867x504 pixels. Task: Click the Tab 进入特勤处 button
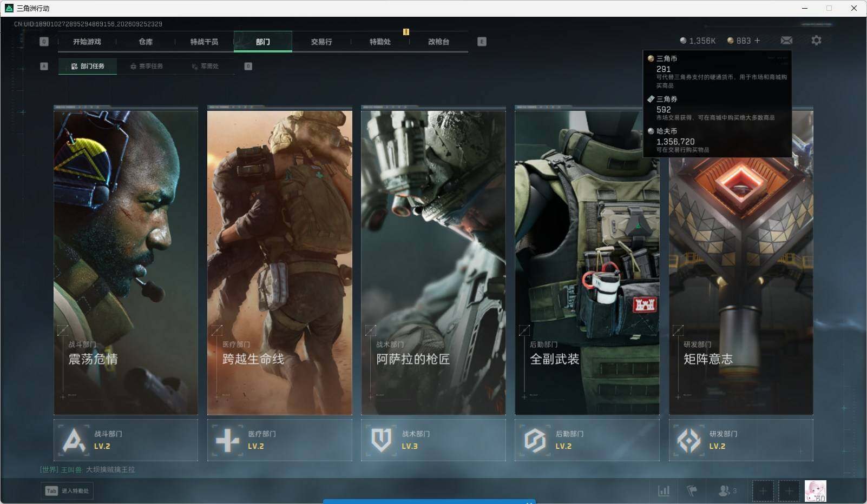click(67, 490)
